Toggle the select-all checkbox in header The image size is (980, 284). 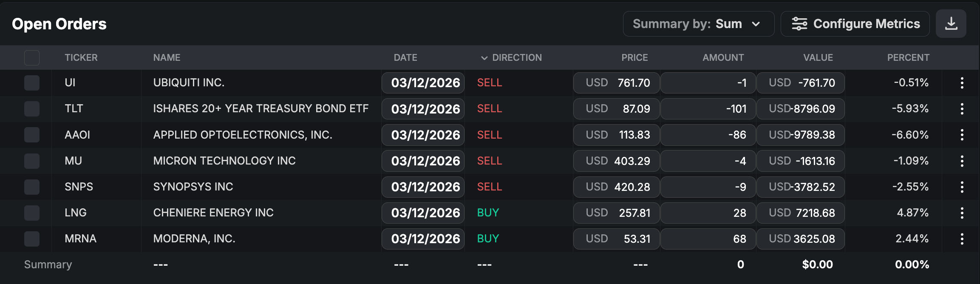32,57
